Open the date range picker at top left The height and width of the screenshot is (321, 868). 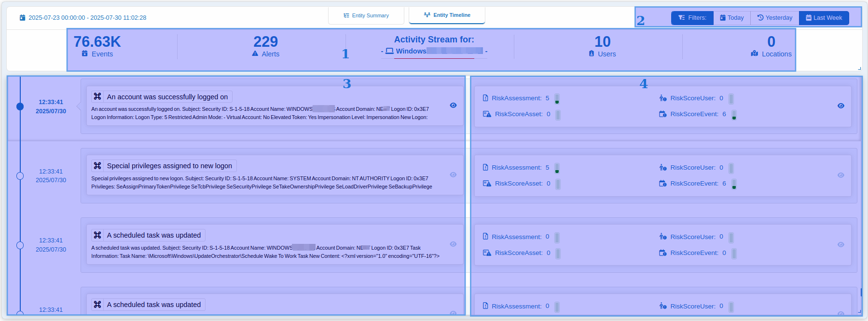pos(87,18)
